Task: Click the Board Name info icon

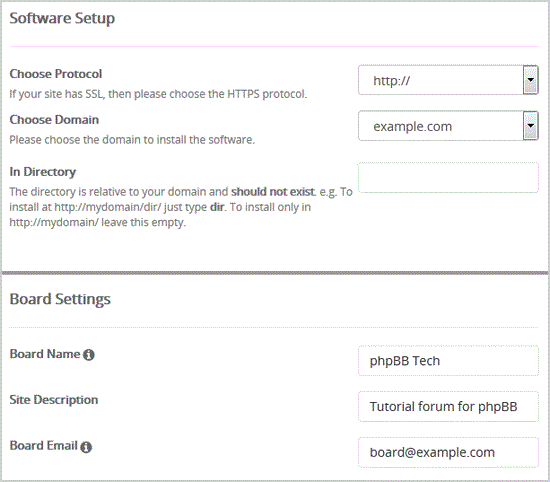Action: pos(89,355)
